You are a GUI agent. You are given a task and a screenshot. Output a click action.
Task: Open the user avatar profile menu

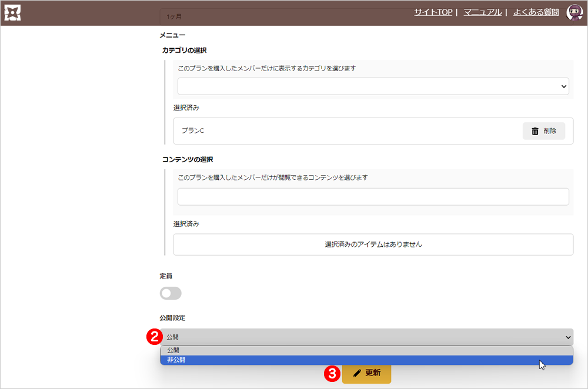pos(574,12)
